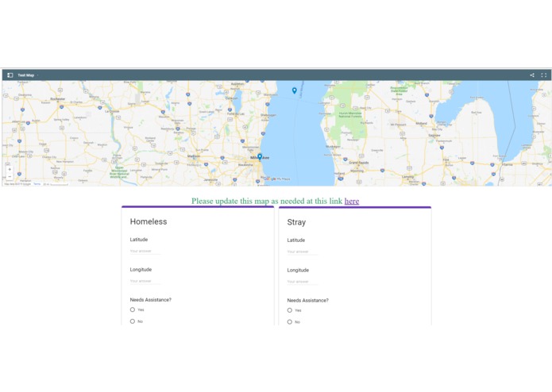Click the Grand Rapids label on map
The width and height of the screenshot is (552, 392).
click(x=359, y=163)
